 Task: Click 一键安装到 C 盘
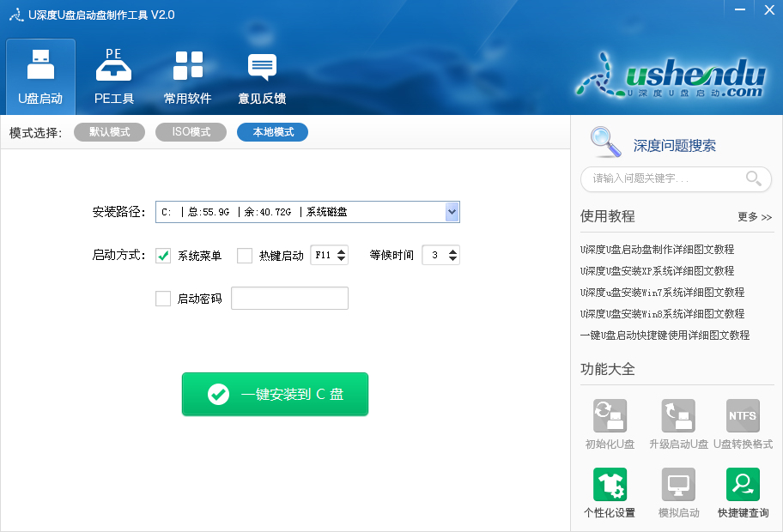275,394
